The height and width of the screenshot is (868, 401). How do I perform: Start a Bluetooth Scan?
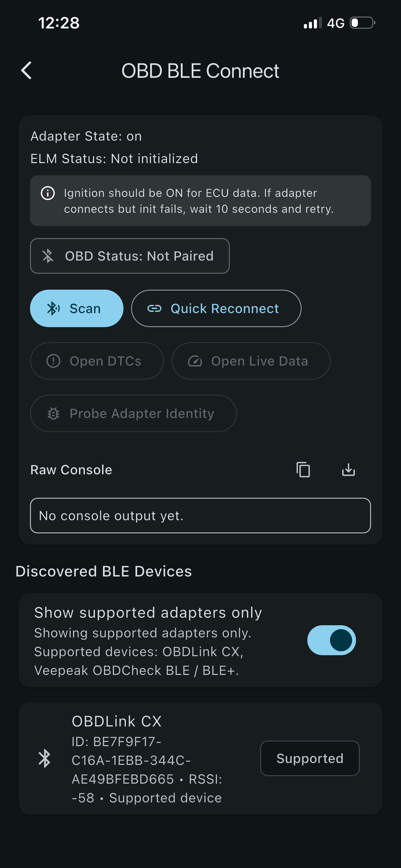[77, 308]
